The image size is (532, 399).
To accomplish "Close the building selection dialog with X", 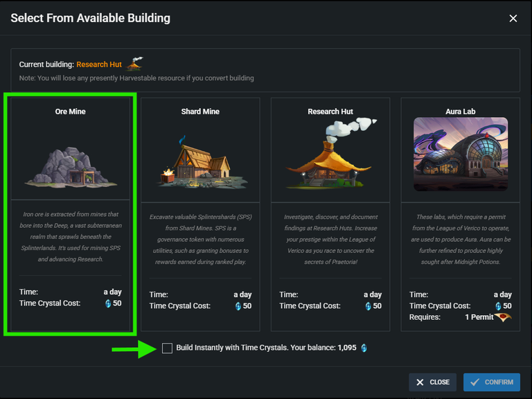I will pos(513,18).
